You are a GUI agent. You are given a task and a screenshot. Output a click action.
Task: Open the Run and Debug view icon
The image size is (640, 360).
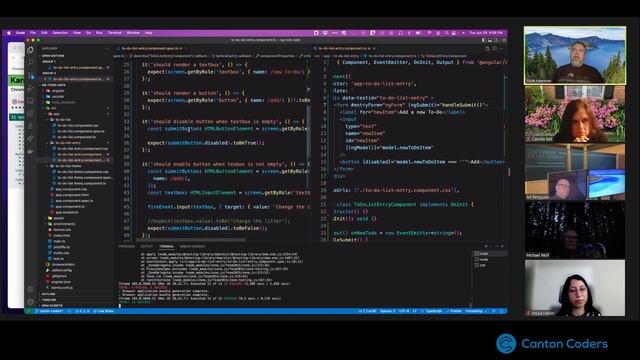coord(31,88)
